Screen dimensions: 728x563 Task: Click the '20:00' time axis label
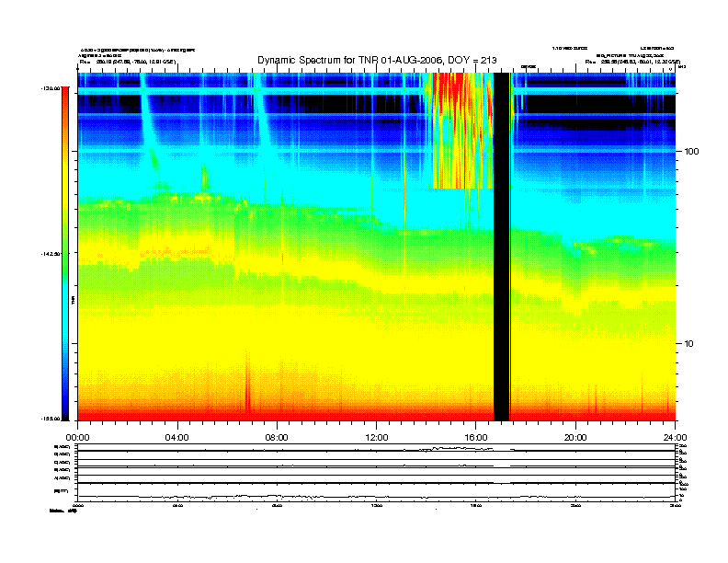coord(575,438)
